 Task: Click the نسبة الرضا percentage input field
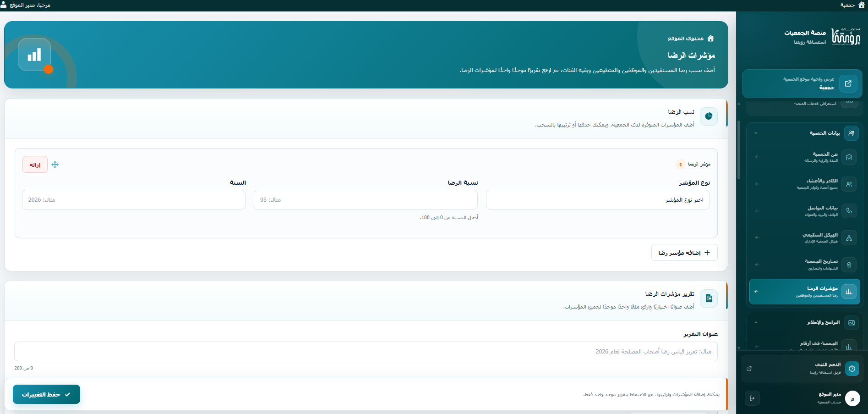pos(366,200)
